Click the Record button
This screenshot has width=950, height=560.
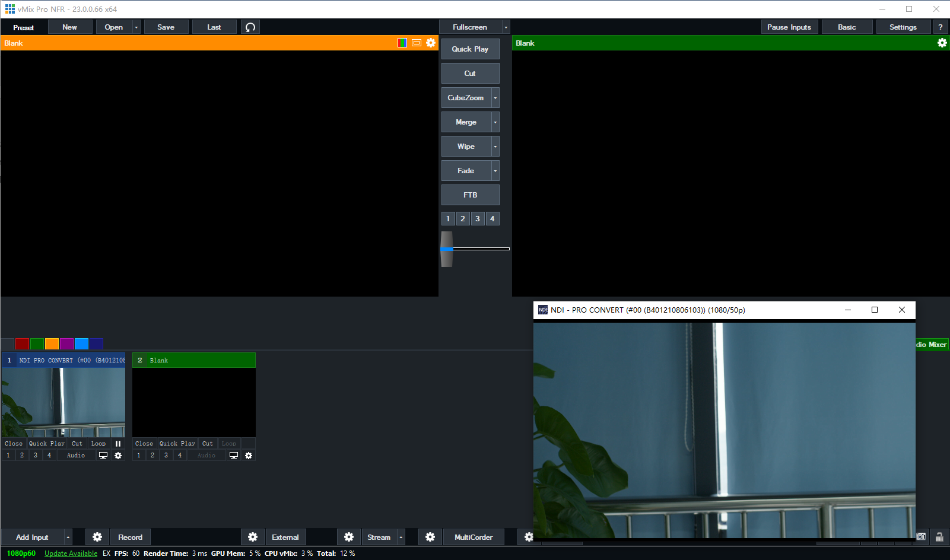tap(130, 537)
